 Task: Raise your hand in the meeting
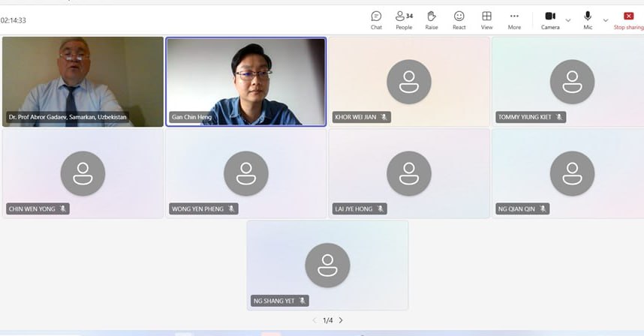[x=432, y=20]
